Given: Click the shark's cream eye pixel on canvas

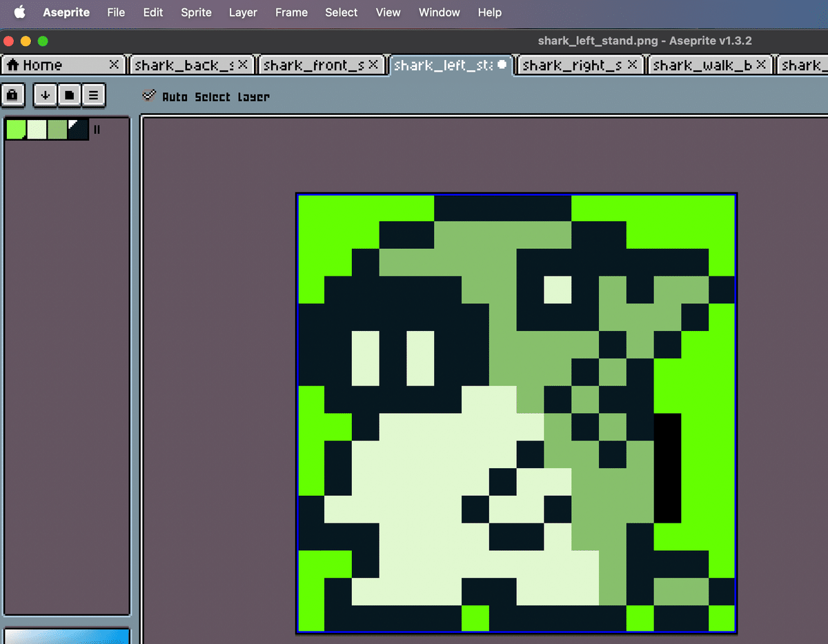Looking at the screenshot, I should coord(558,290).
